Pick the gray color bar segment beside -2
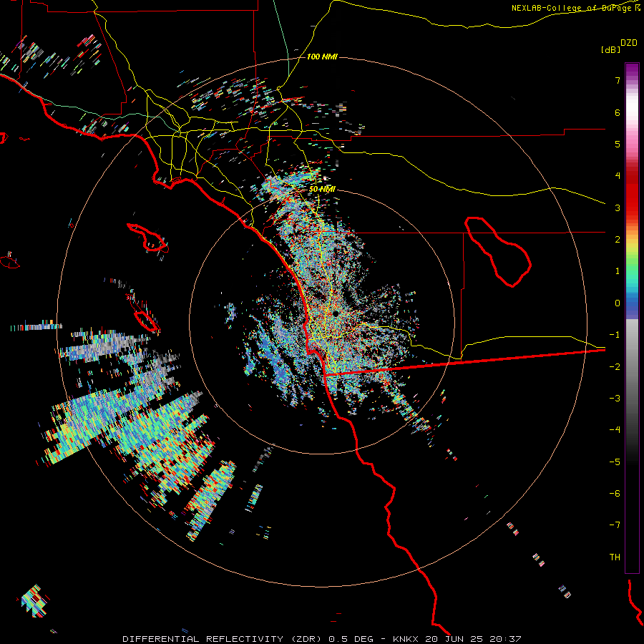This screenshot has width=644, height=644. tap(632, 367)
